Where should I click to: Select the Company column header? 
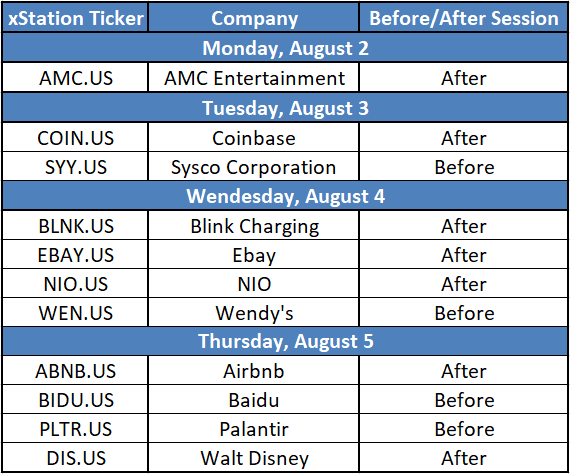tap(254, 18)
